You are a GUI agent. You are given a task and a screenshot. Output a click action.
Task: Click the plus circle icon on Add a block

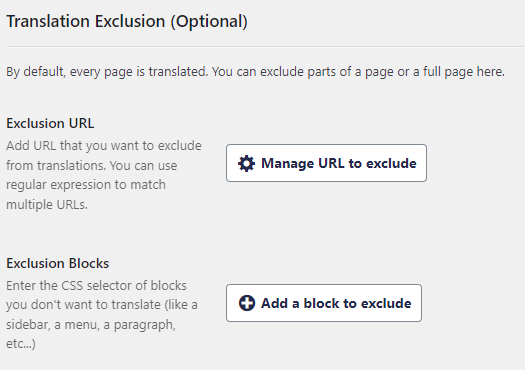(247, 303)
